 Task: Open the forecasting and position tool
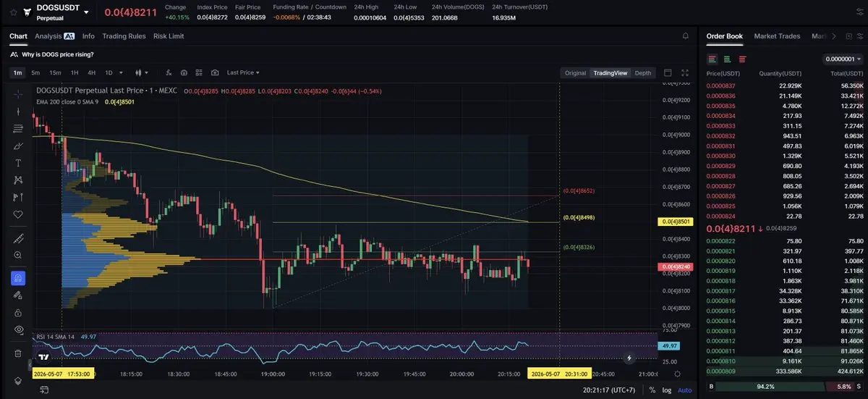coord(18,197)
